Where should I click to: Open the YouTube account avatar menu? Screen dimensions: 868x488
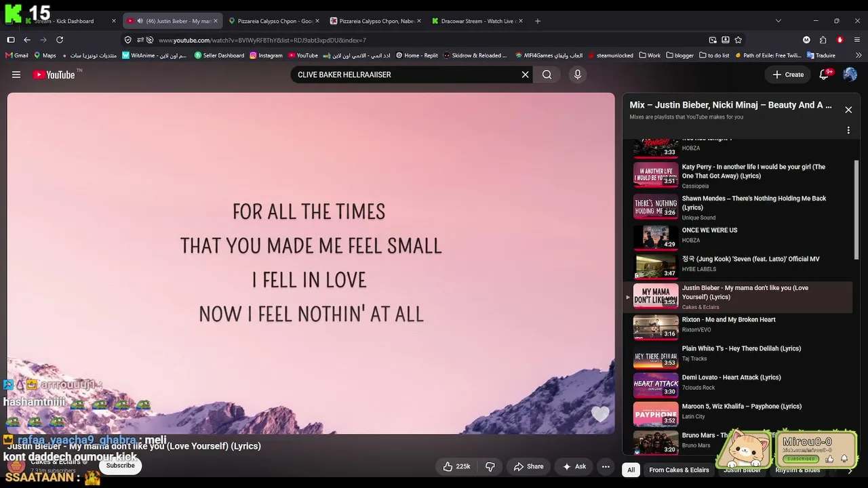click(850, 75)
